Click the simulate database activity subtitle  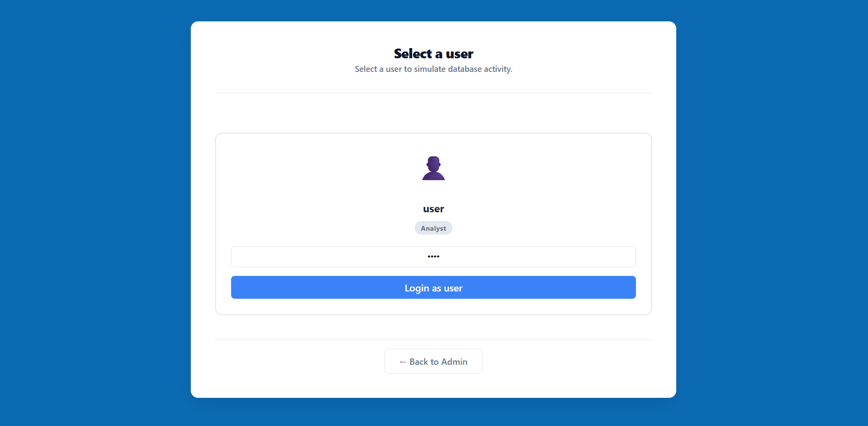(433, 69)
